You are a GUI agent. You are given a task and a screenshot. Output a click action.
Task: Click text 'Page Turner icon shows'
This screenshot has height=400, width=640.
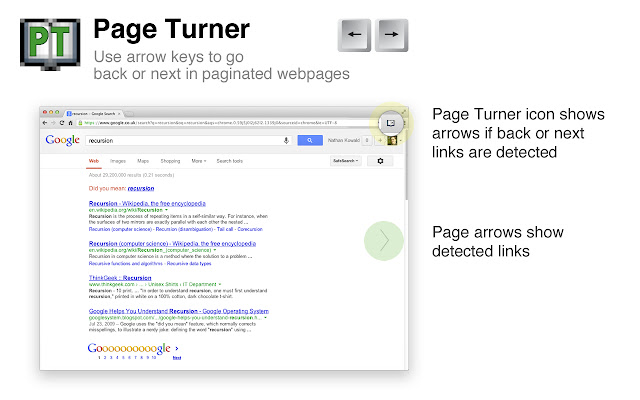(518, 114)
